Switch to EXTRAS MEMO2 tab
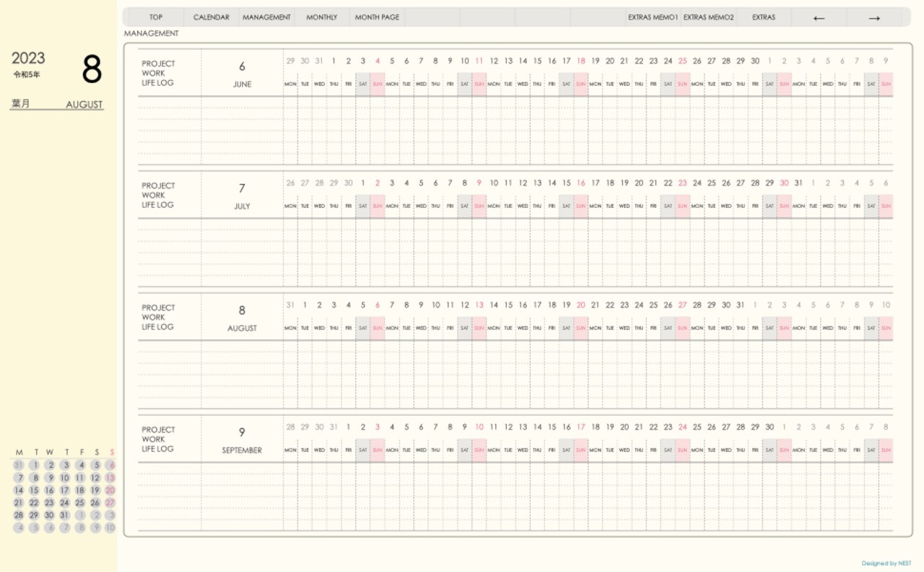The height and width of the screenshot is (572, 924). coord(708,17)
